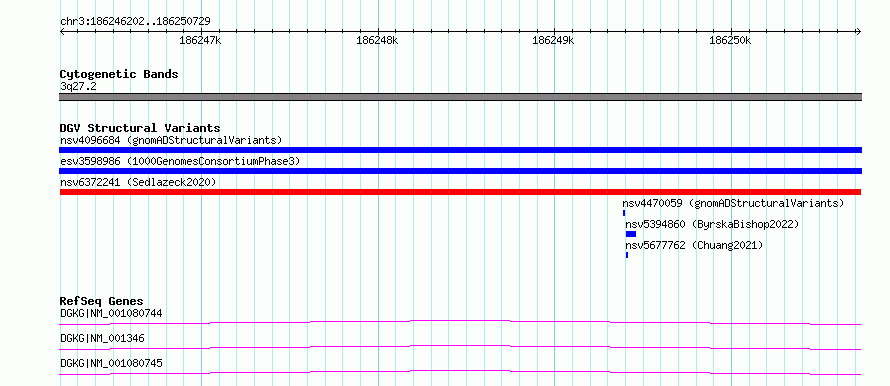Image resolution: width=890 pixels, height=386 pixels.
Task: Click the 186248k ruler tick label
Action: (377, 41)
